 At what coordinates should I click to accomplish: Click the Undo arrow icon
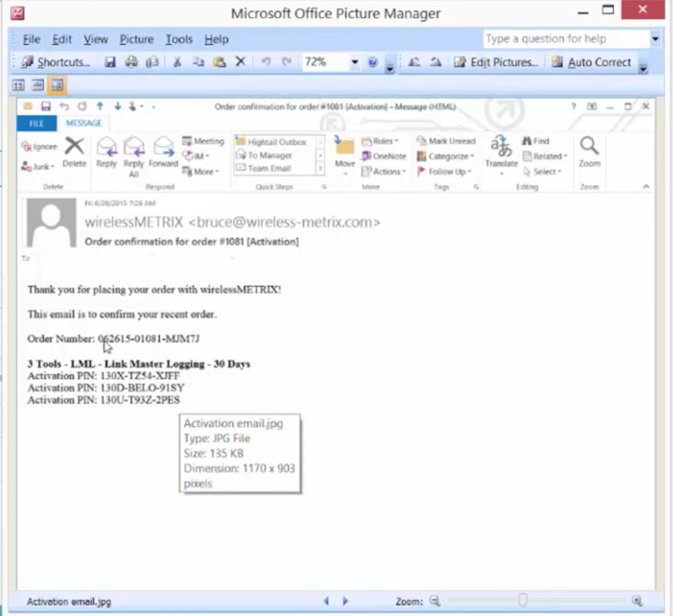pyautogui.click(x=266, y=62)
